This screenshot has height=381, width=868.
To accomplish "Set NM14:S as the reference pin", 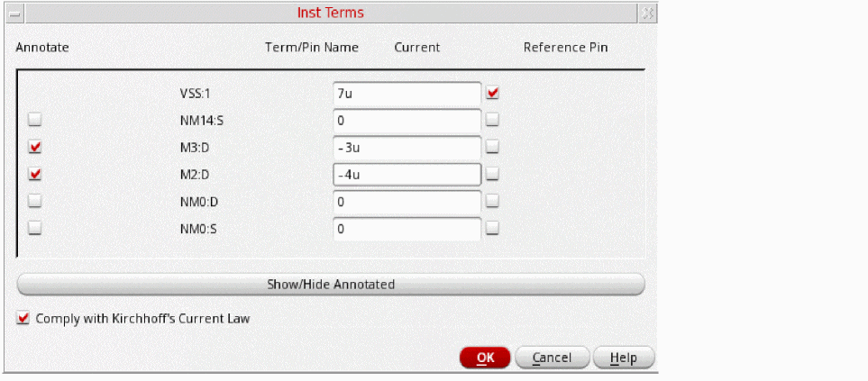I will click(x=492, y=119).
